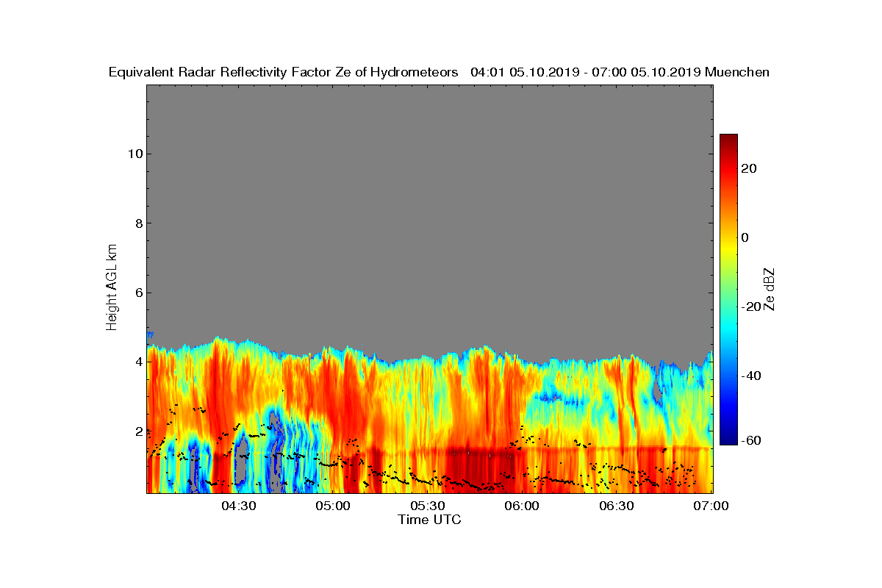Click the 06:30 time axis label
The width and height of the screenshot is (882, 588).
click(x=617, y=506)
